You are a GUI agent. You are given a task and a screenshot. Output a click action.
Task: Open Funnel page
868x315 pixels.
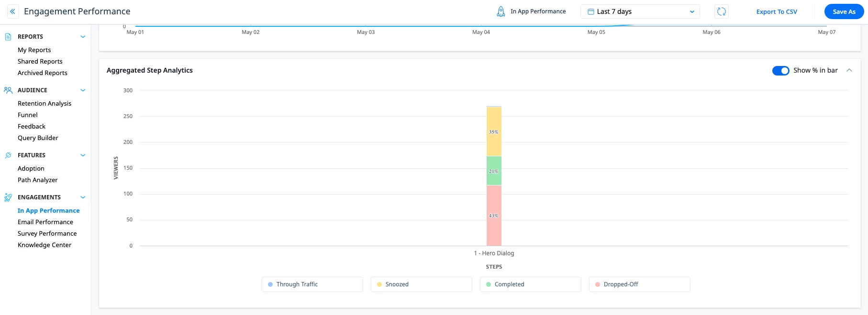click(x=28, y=115)
